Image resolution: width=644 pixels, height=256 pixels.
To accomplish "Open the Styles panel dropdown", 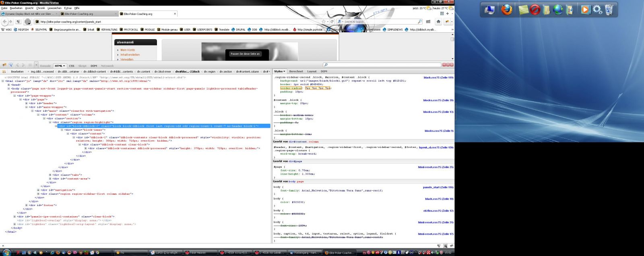I will click(x=279, y=71).
